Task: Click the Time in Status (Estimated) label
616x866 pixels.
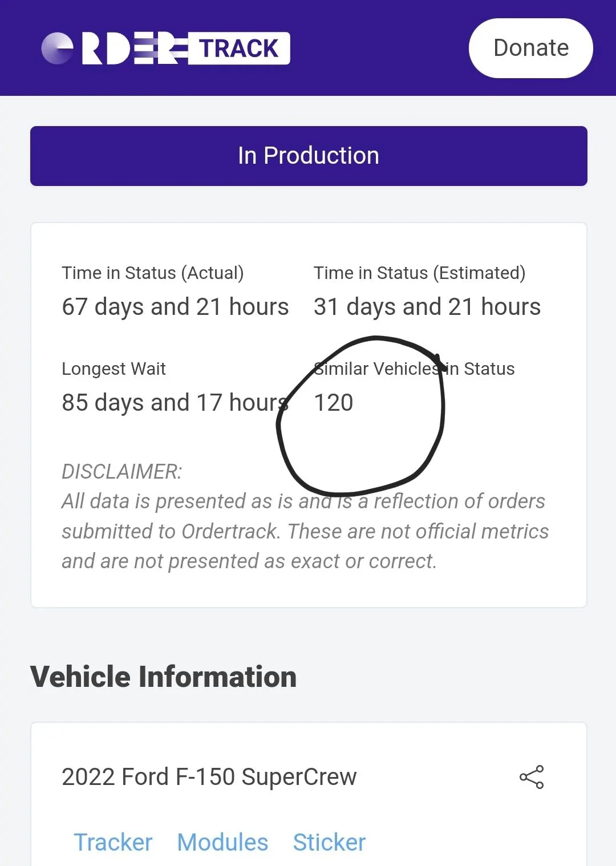Action: (x=419, y=273)
